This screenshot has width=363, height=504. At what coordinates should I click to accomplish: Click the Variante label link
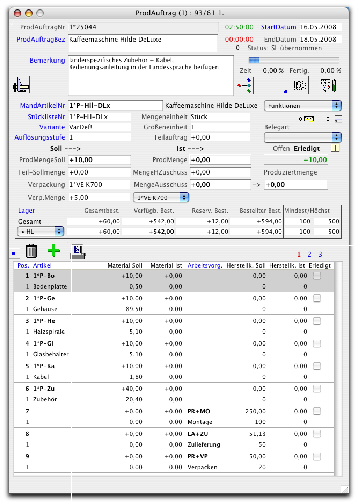pyautogui.click(x=52, y=127)
